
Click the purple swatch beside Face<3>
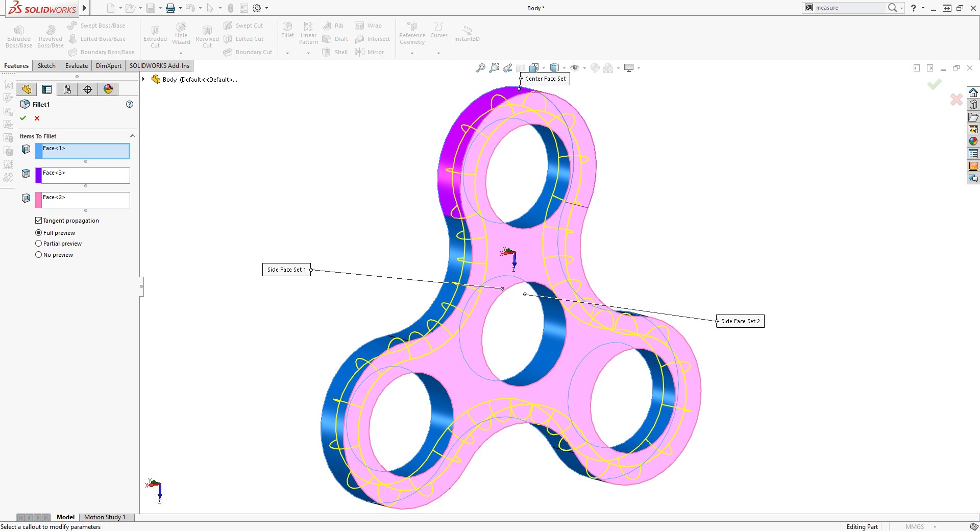point(37,176)
